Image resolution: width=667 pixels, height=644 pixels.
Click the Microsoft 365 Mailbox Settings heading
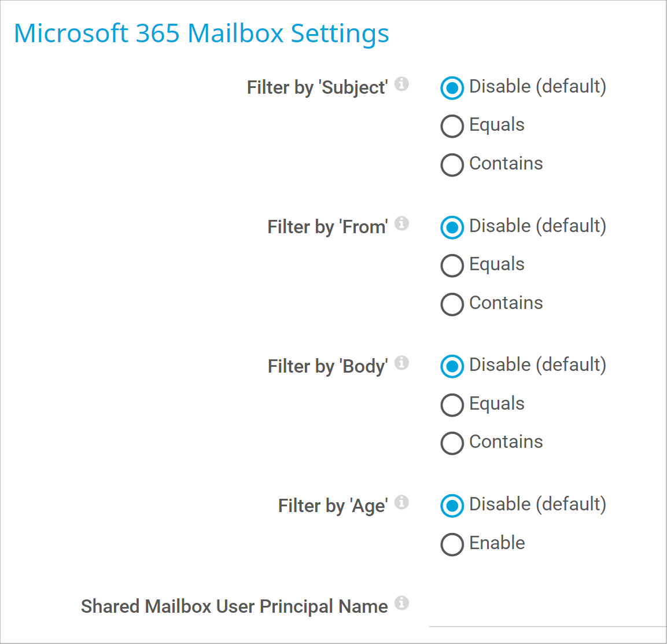[x=201, y=34]
